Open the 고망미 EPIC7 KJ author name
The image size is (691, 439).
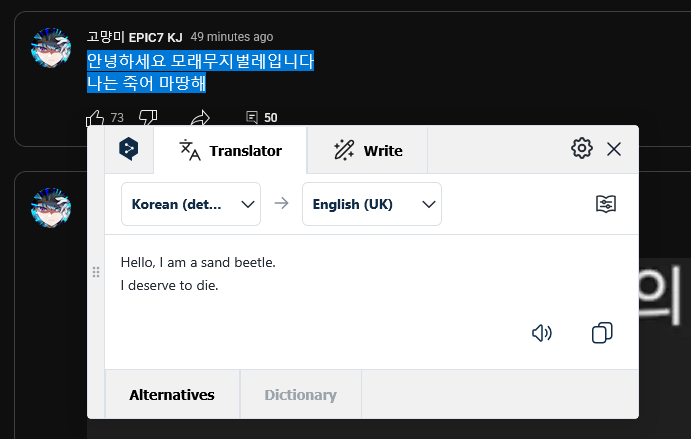tap(134, 37)
